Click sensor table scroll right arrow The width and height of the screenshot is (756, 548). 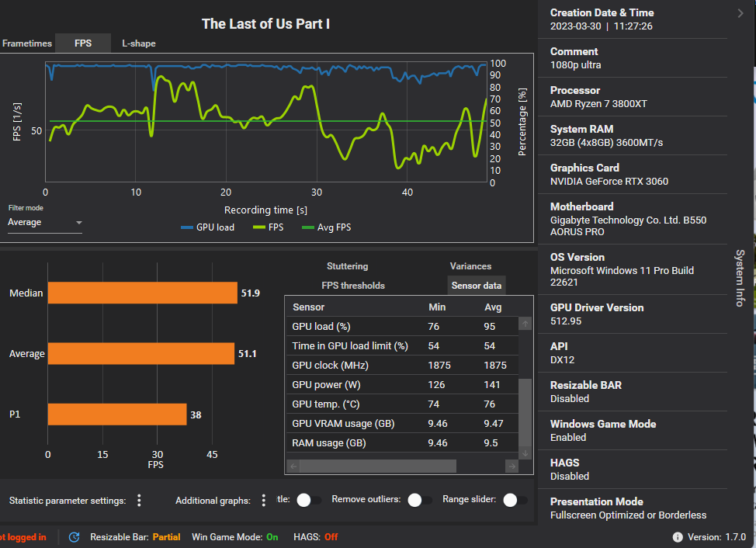tap(512, 466)
